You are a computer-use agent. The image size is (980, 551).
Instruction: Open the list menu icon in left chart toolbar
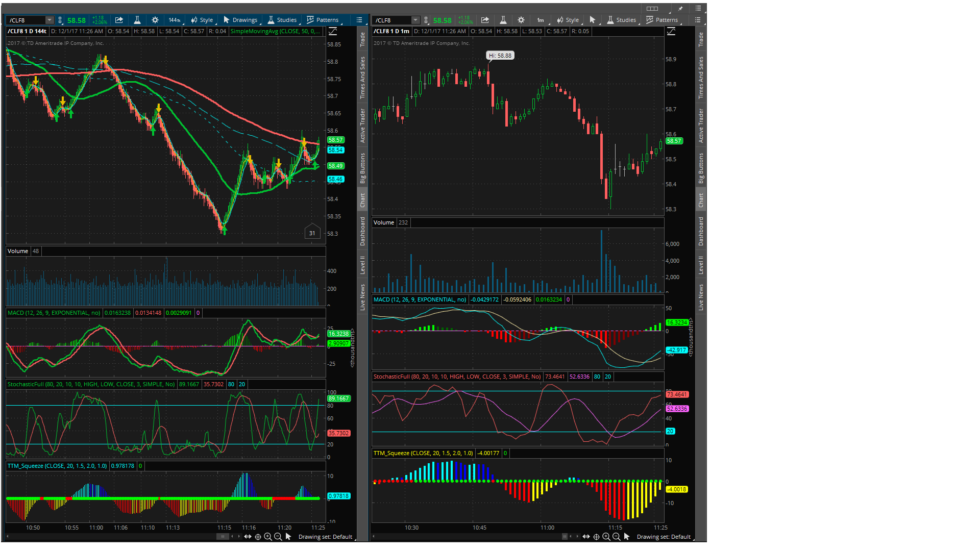point(359,20)
